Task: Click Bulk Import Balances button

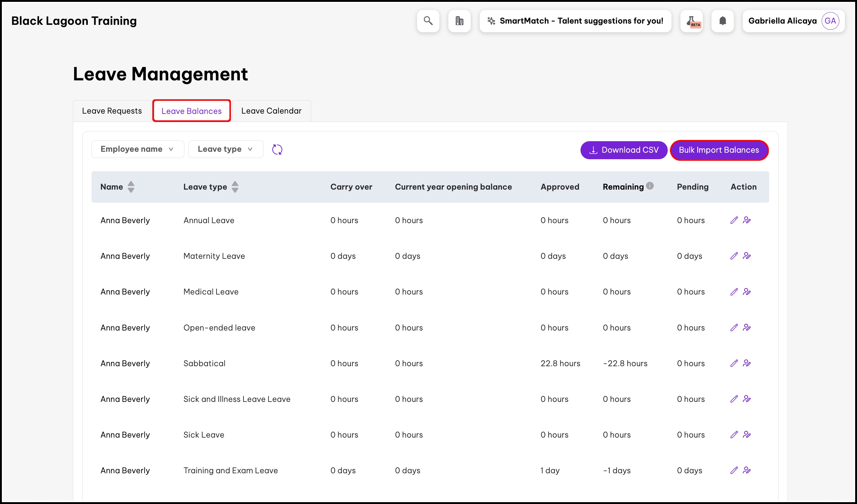Action: 719,150
